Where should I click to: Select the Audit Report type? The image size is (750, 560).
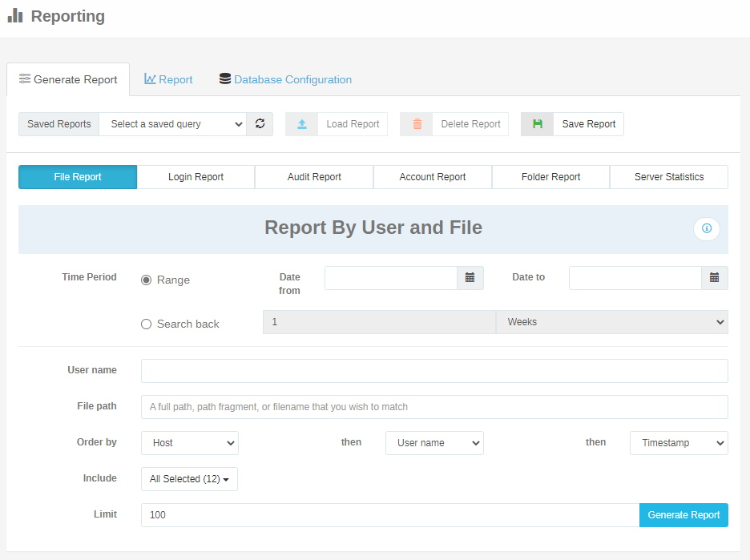314,177
